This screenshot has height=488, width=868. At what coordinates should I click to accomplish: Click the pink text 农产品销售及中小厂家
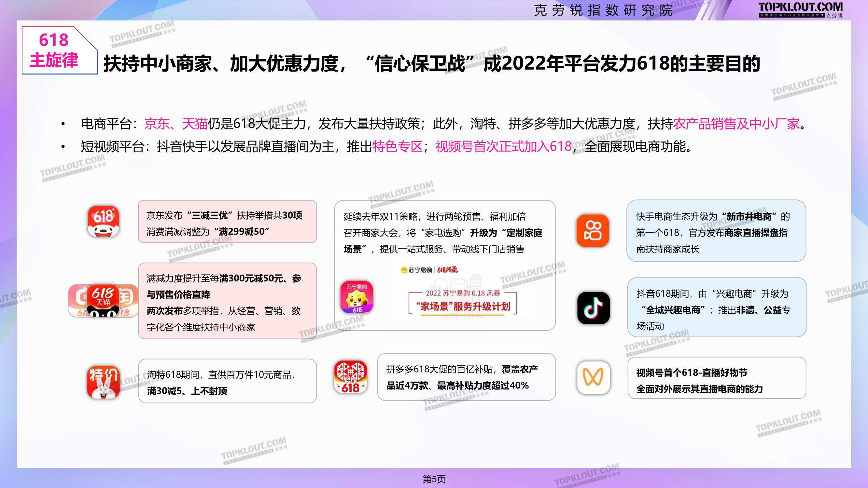coord(736,124)
